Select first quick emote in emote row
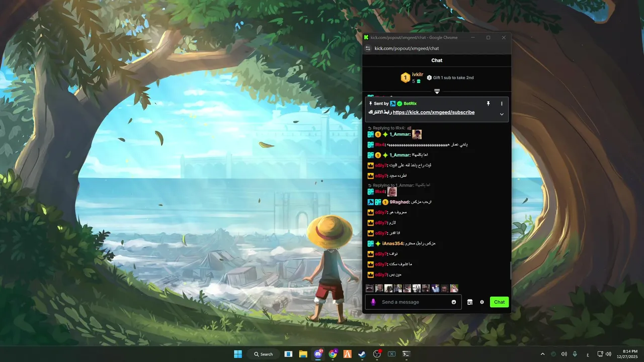 tap(369, 288)
